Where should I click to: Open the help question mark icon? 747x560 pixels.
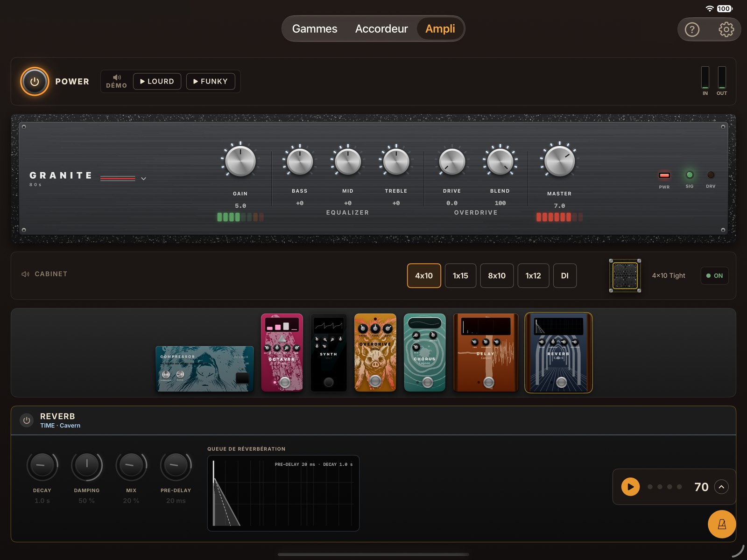click(692, 30)
